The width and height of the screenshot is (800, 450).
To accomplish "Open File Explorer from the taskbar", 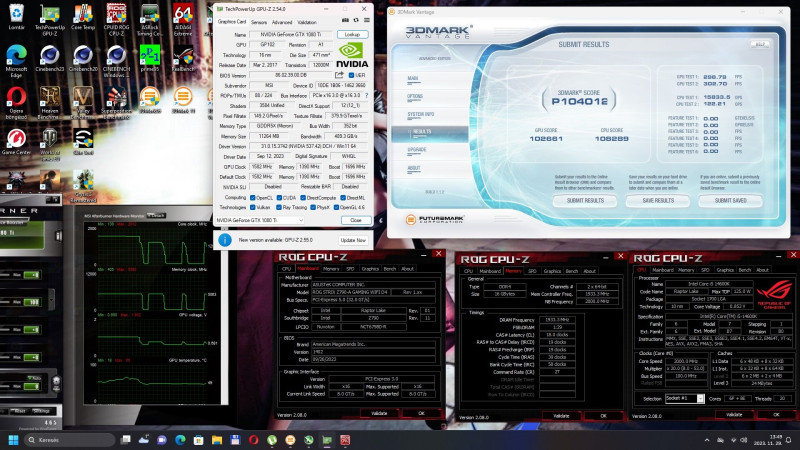I will point(217,440).
